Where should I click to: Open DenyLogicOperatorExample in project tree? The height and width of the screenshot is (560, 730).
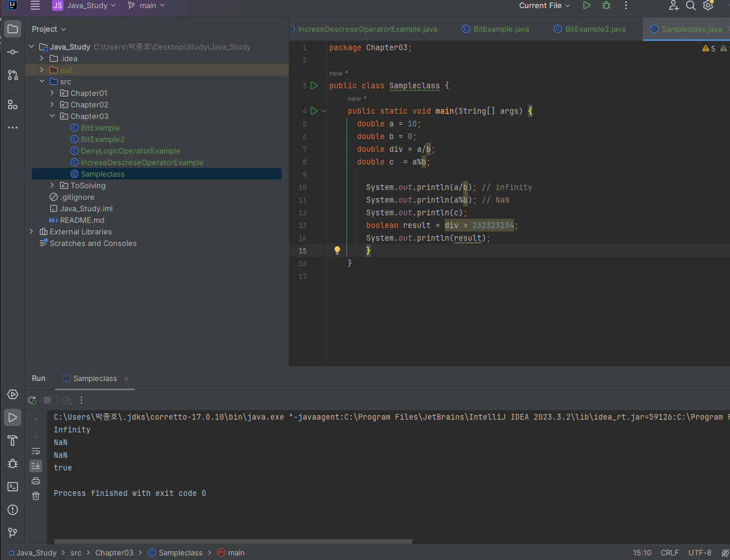pos(131,151)
